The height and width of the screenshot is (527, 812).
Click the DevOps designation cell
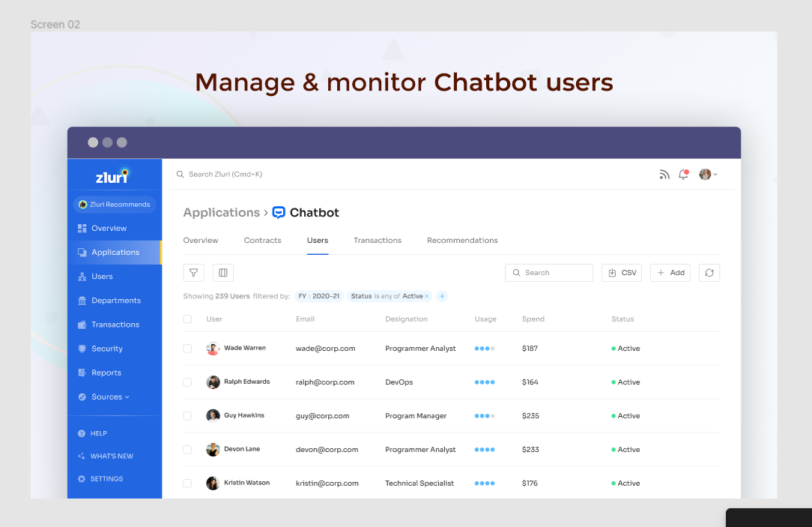(x=399, y=382)
